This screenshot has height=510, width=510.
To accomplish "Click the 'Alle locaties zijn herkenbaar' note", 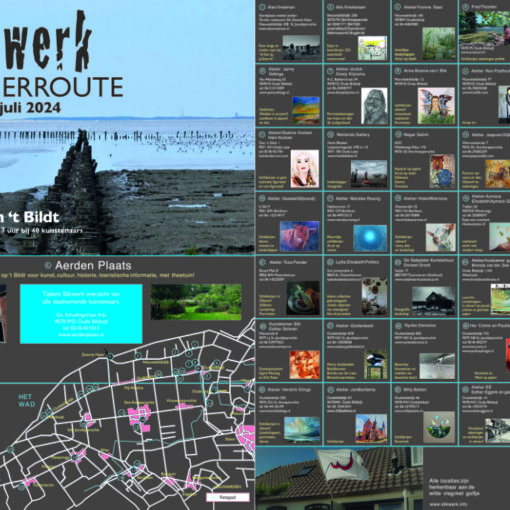I will tap(454, 487).
